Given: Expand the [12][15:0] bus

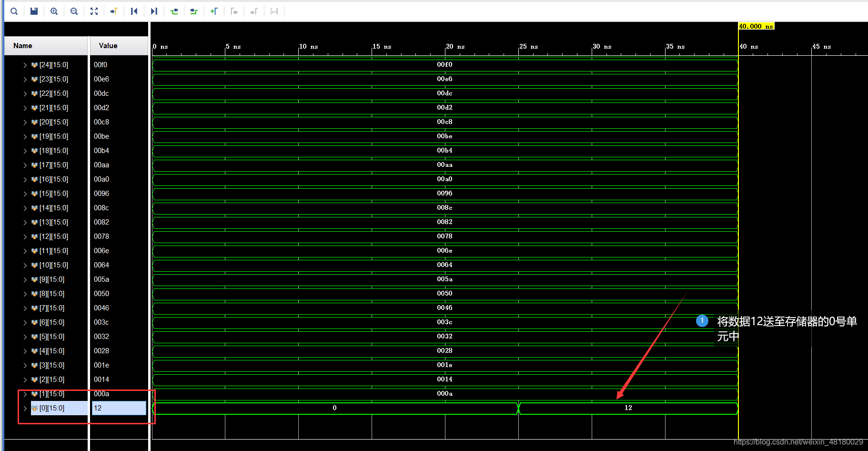Looking at the screenshot, I should 25,236.
